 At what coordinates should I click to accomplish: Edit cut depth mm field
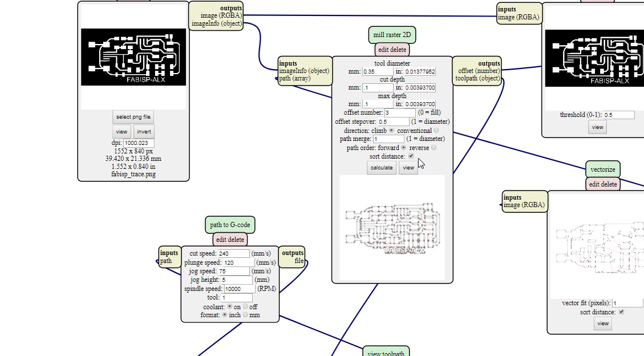[x=378, y=87]
